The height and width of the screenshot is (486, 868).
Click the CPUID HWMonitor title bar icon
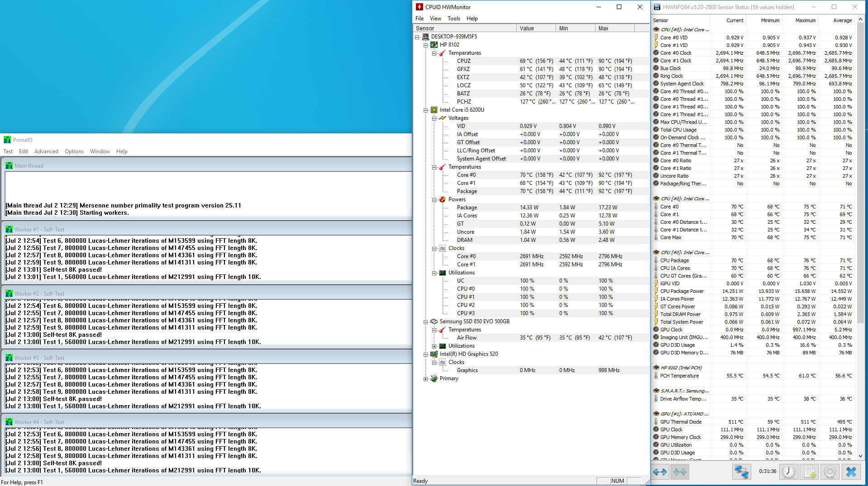(420, 7)
